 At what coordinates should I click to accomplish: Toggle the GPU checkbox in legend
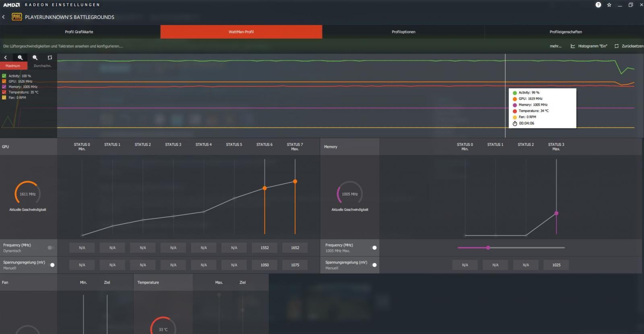[x=4, y=81]
